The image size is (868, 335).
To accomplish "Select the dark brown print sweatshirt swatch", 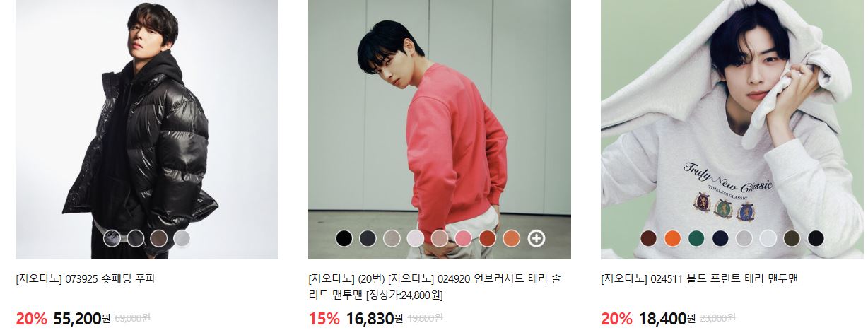I will click(x=649, y=239).
